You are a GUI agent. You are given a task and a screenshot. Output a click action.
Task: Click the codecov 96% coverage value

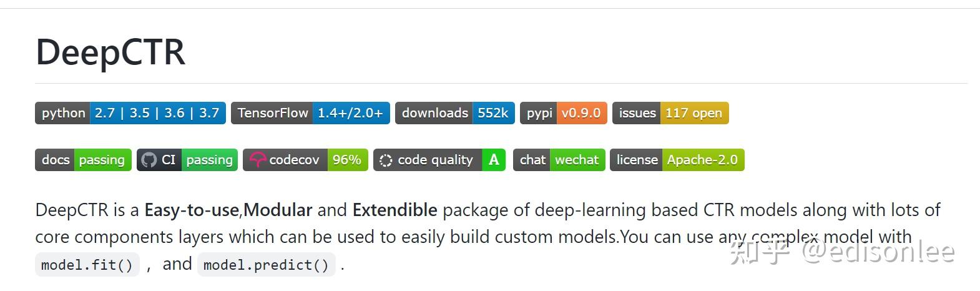346,160
